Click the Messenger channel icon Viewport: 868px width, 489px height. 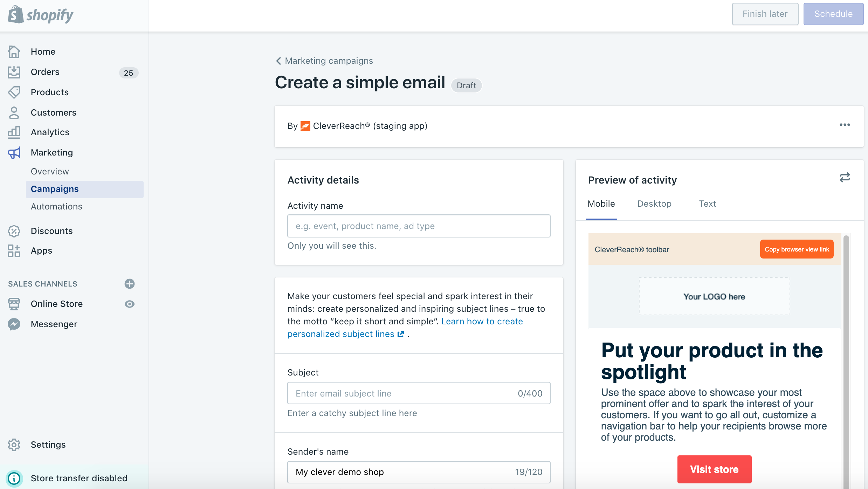(x=14, y=324)
